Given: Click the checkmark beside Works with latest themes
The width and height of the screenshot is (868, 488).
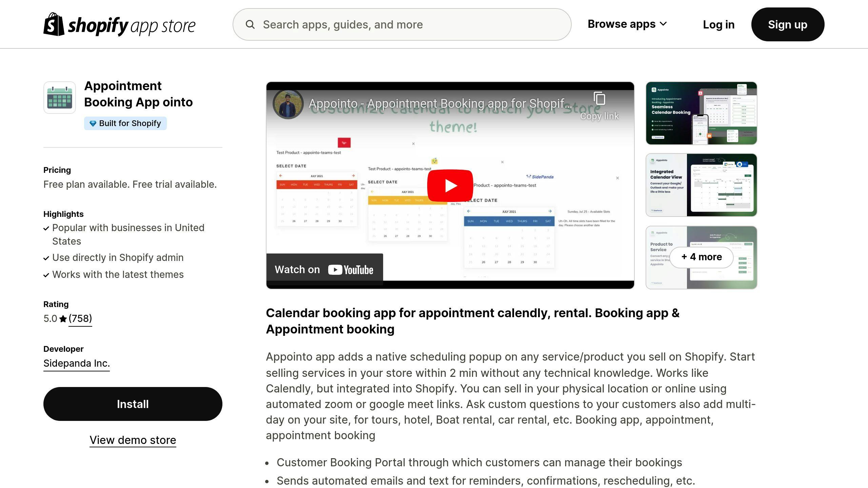Looking at the screenshot, I should point(46,275).
